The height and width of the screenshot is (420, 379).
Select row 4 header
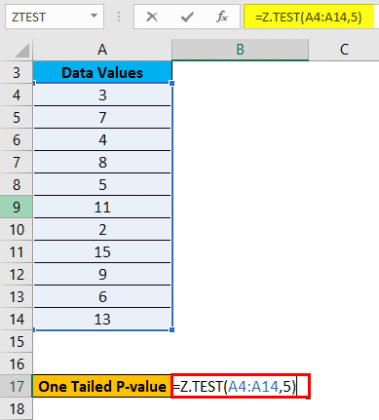pyautogui.click(x=16, y=95)
